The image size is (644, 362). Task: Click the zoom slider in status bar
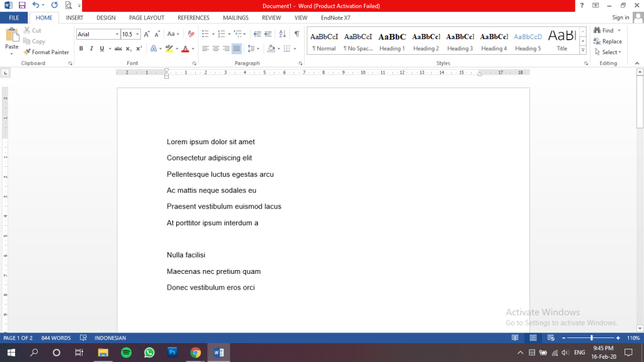click(591, 338)
